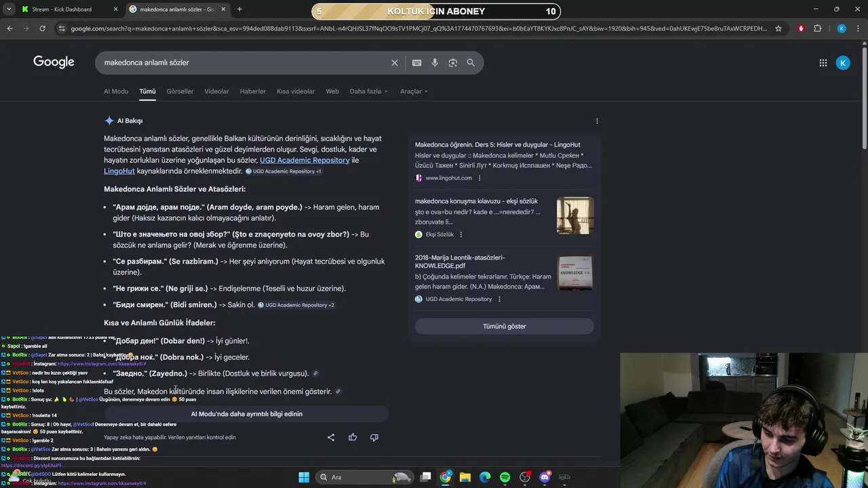The image size is (868, 488).
Task: Open OBS Studio from taskbar
Action: [x=525, y=477]
